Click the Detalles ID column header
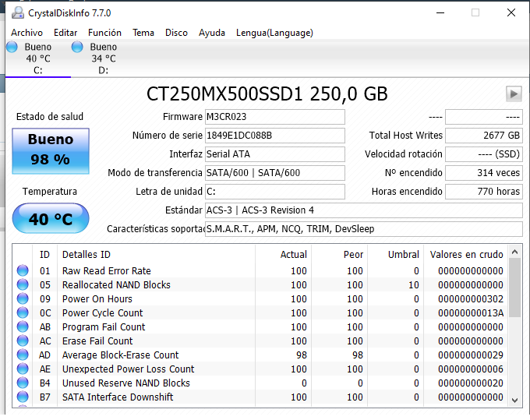The height and width of the screenshot is (420, 530). (156, 255)
